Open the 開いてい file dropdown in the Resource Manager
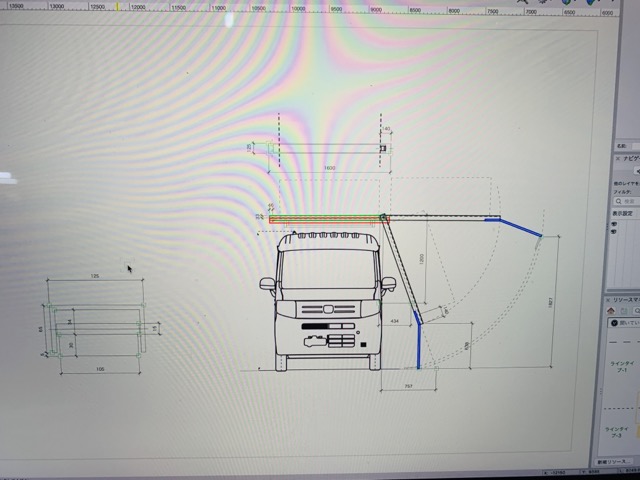This screenshot has height=480, width=640. (625, 323)
